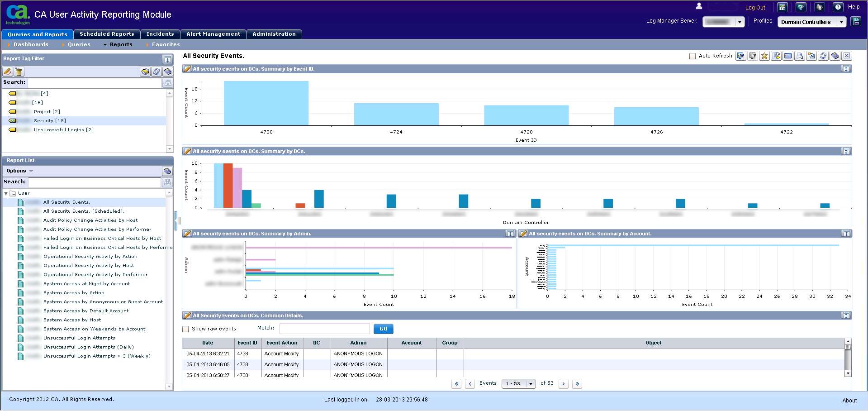
Task: Open the Domain Controllers profiles dropdown
Action: coord(841,22)
